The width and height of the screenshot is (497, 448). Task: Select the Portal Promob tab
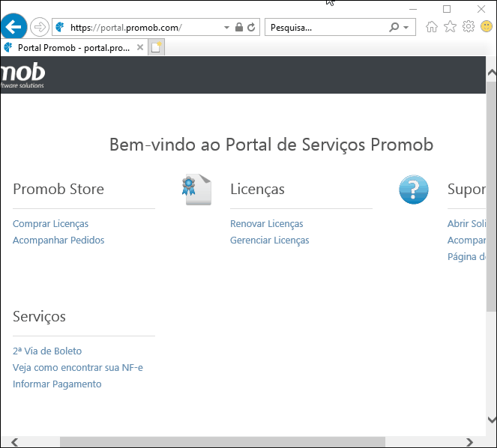[74, 48]
